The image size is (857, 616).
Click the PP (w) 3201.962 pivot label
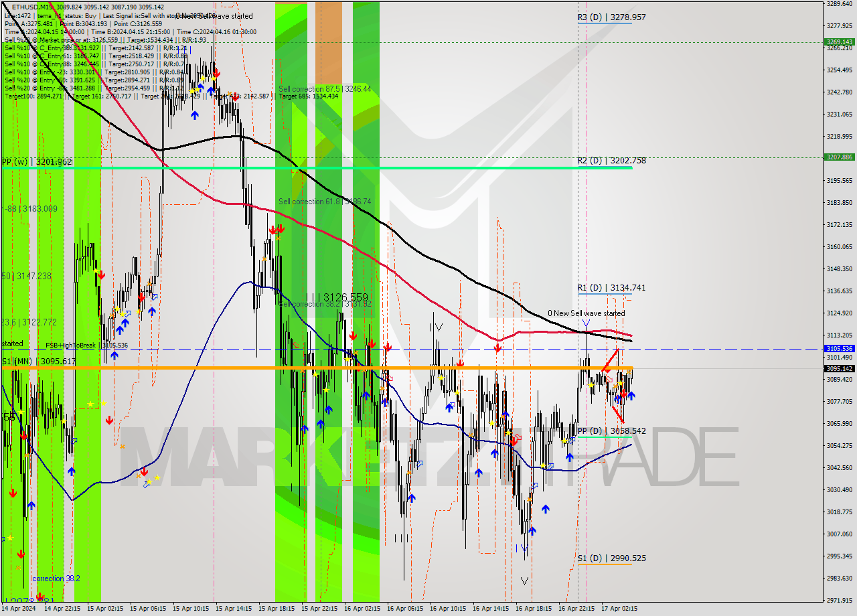36,162
